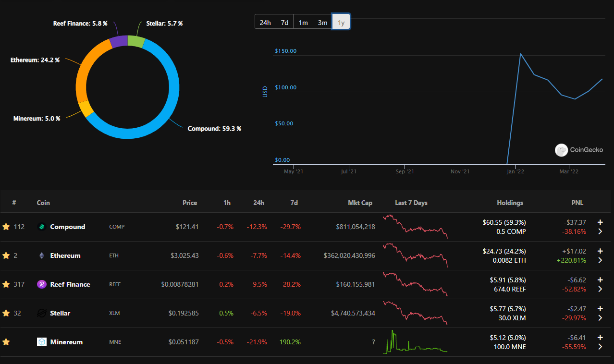Sort table by Holdings column
The height and width of the screenshot is (364, 614).
pos(510,203)
